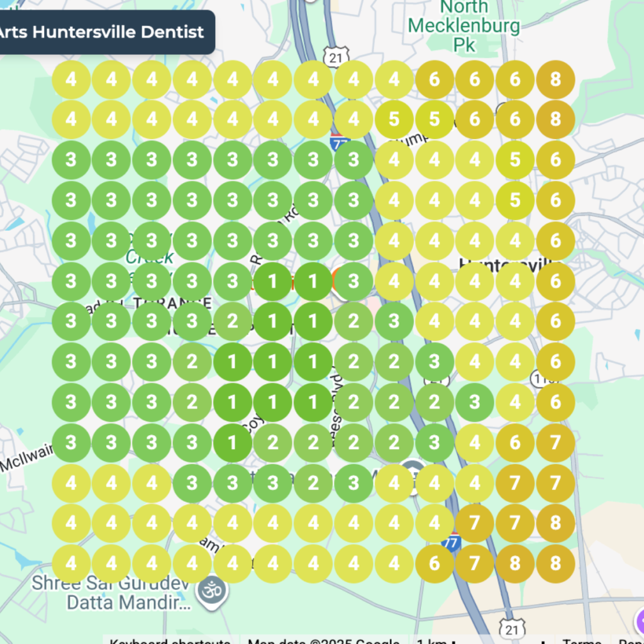
Task: Click the gray map pin under rank 4 markers
Action: [x=413, y=472]
